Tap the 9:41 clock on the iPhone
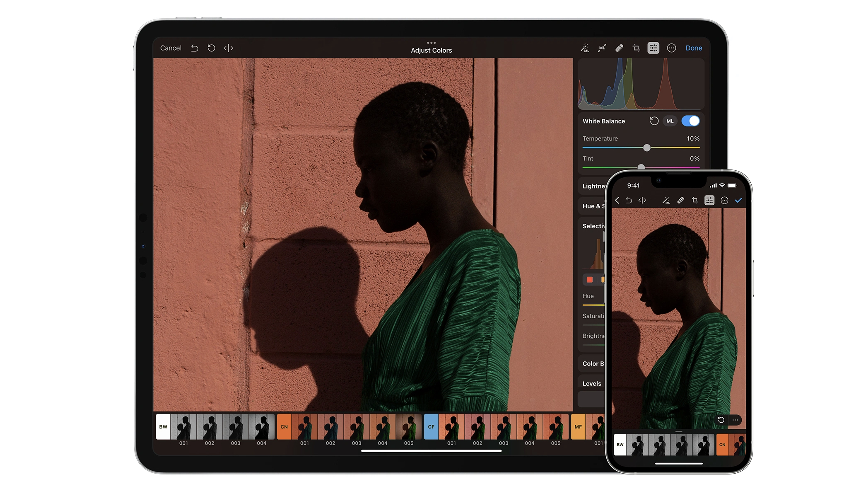The width and height of the screenshot is (868, 496). [633, 186]
